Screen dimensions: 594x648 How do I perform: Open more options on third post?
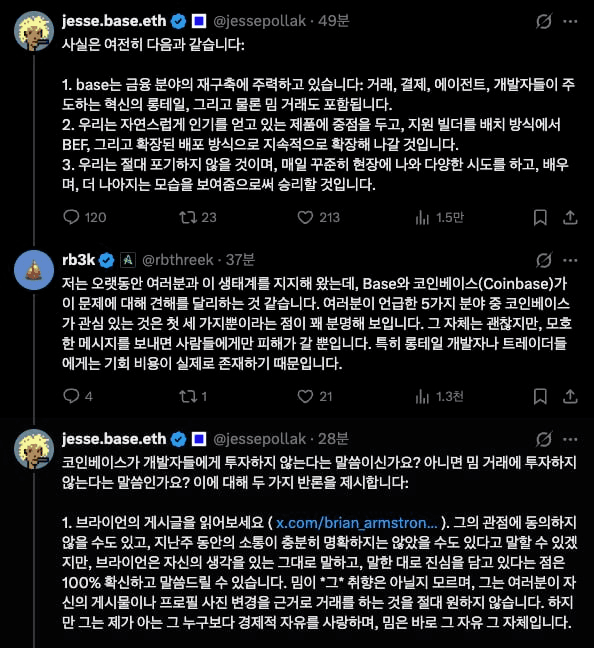570,439
